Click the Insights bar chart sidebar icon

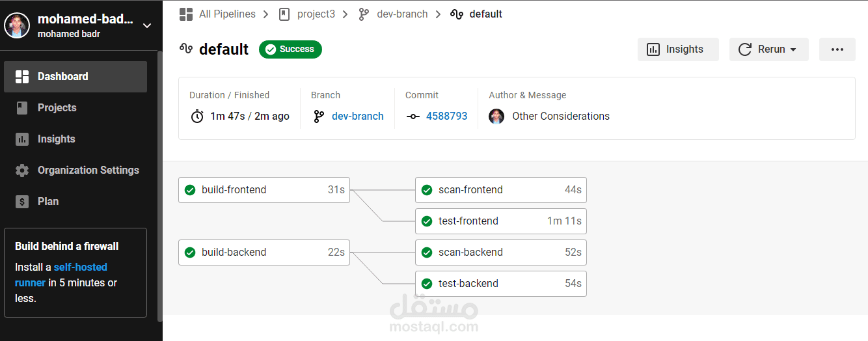click(x=22, y=139)
